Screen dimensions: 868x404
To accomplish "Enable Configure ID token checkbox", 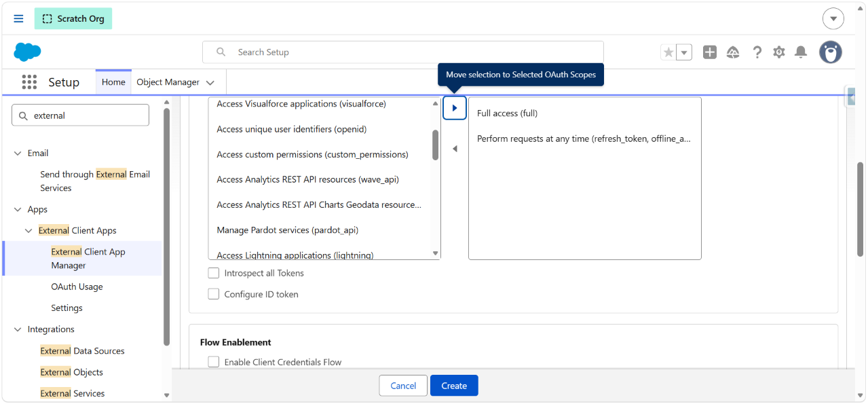I will pos(214,295).
